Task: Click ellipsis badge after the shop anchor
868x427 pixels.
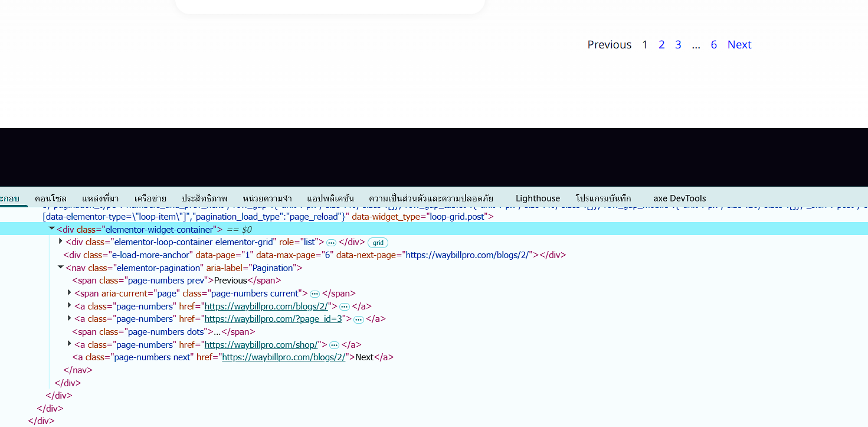Action: [x=334, y=345]
